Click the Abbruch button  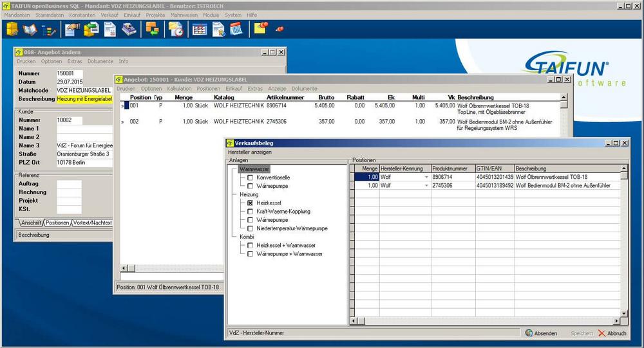pos(612,333)
